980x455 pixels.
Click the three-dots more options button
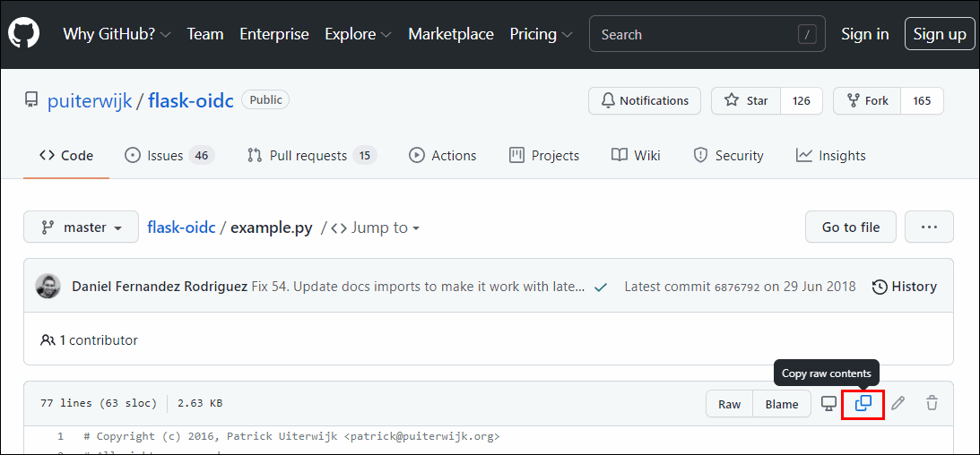tap(929, 227)
